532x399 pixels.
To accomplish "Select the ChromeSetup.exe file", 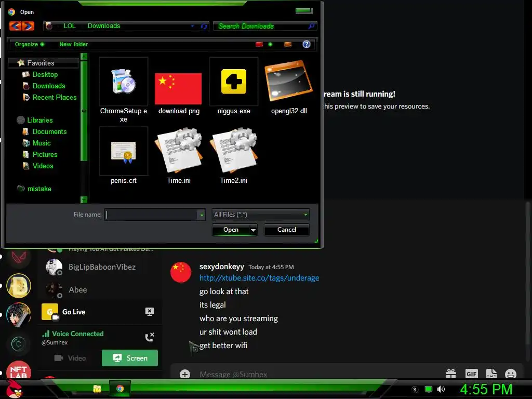I will click(124, 90).
